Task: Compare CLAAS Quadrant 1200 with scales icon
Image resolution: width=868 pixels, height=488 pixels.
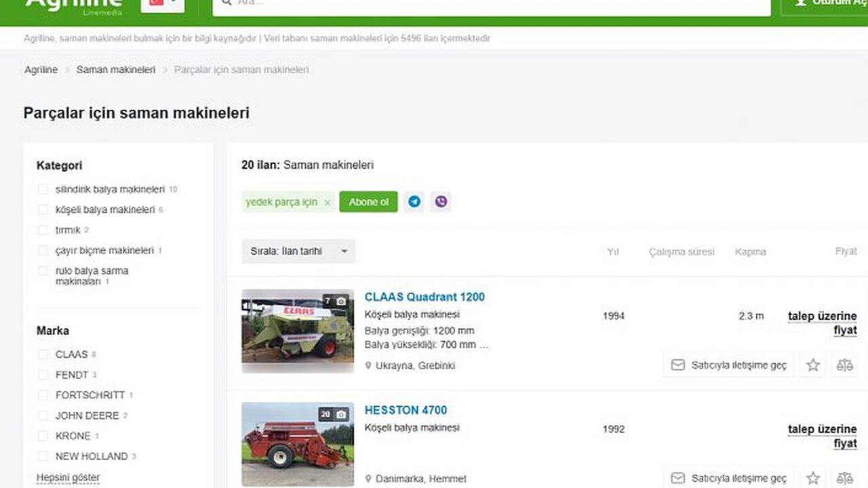Action: pyautogui.click(x=844, y=365)
